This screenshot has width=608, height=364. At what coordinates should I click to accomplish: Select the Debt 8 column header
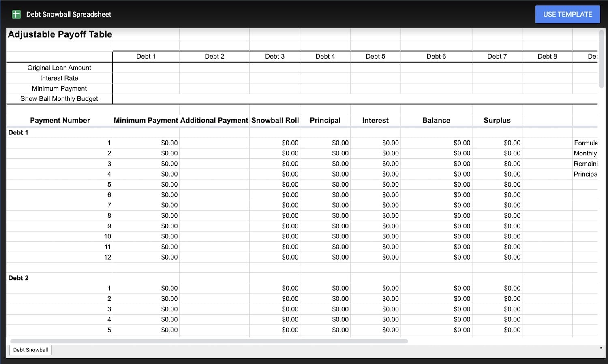pos(547,57)
